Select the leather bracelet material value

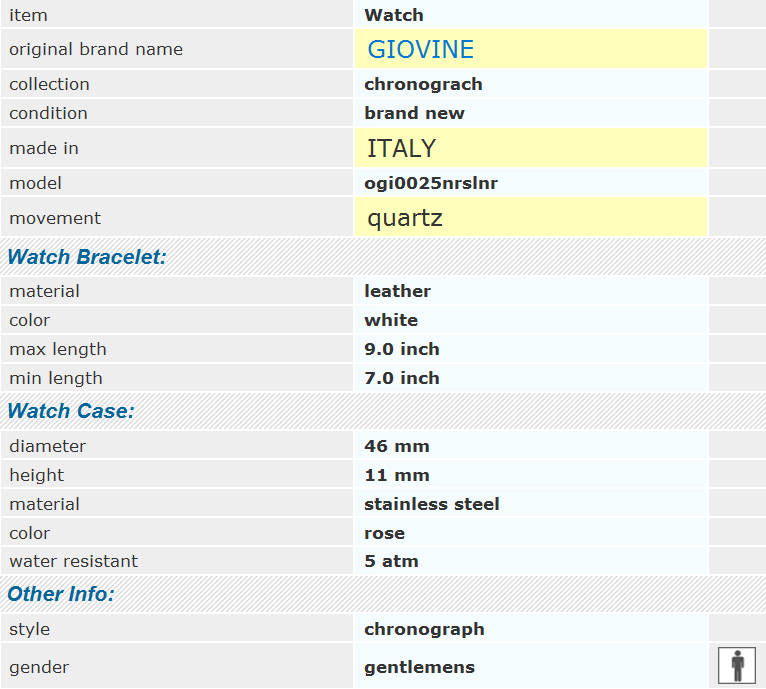coord(397,291)
